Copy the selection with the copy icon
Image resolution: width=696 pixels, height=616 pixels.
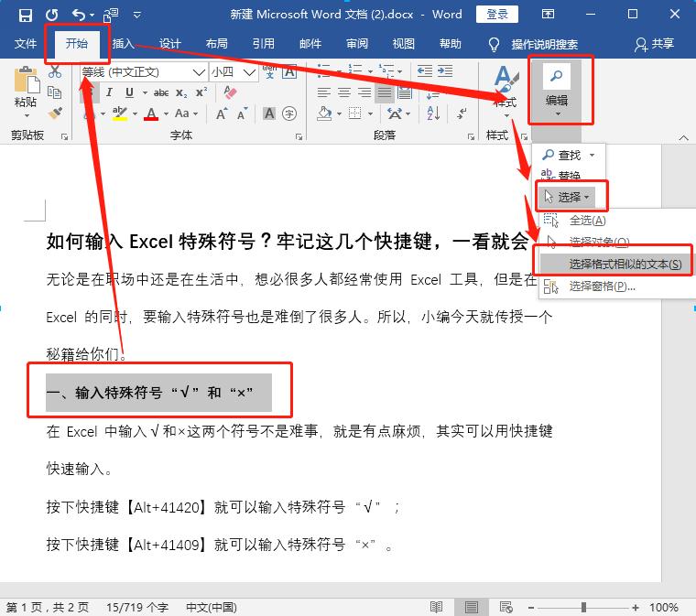55,92
